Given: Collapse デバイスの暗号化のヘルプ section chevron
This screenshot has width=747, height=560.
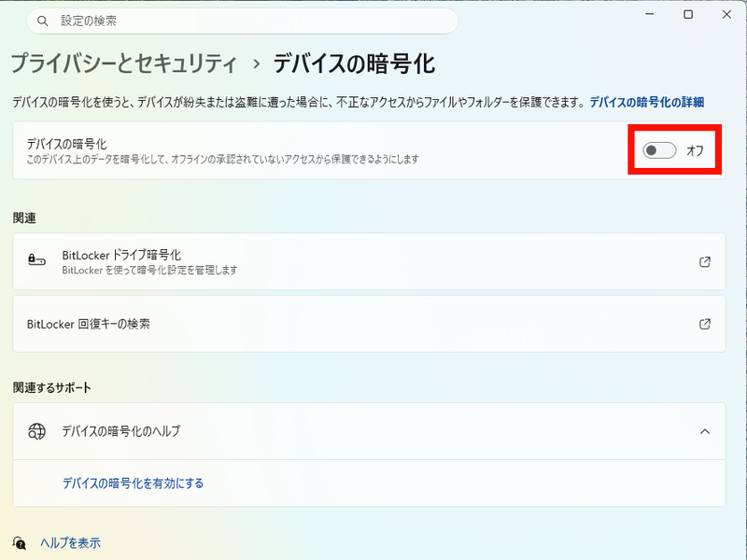Looking at the screenshot, I should [x=705, y=431].
